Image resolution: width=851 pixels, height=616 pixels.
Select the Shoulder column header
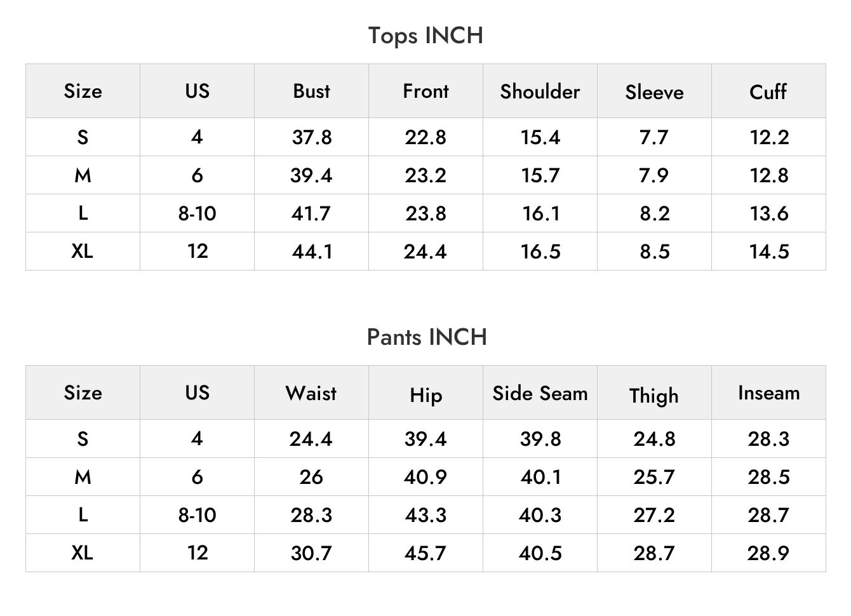tap(540, 91)
